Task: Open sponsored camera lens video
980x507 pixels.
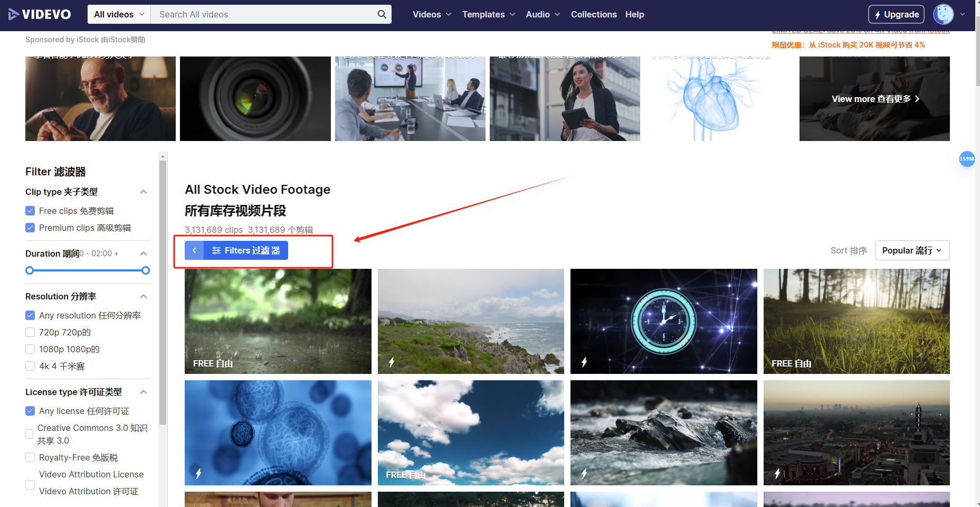Action: 255,99
